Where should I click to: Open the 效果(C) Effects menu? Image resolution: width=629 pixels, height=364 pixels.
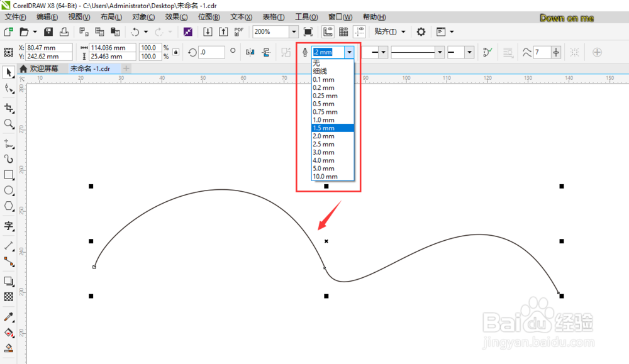tap(176, 17)
